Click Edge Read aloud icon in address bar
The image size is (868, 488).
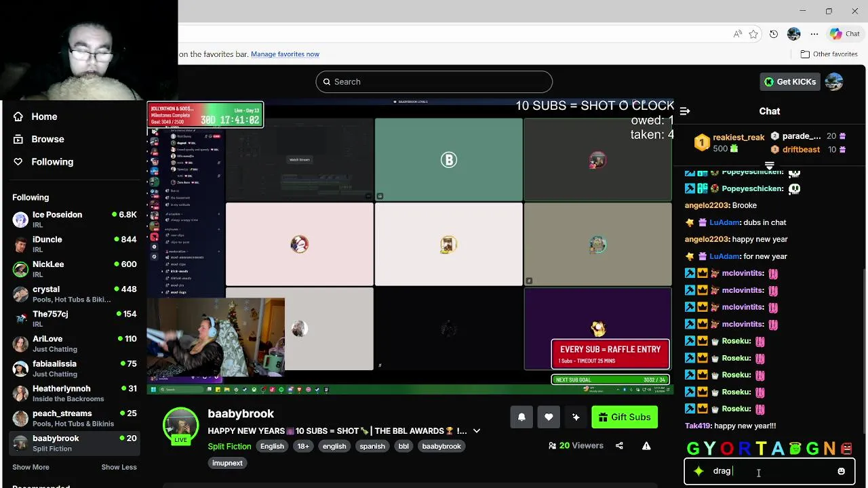point(737,34)
